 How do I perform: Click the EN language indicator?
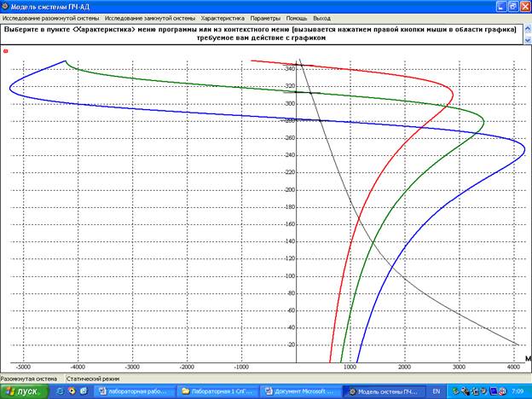coord(436,391)
